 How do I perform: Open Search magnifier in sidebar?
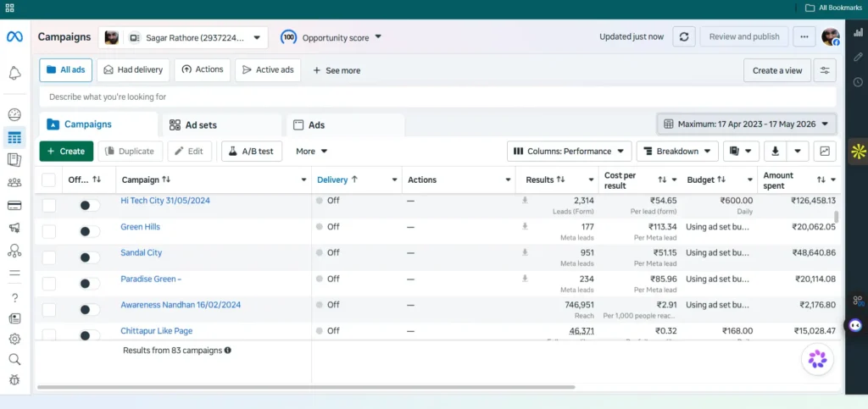pyautogui.click(x=14, y=359)
